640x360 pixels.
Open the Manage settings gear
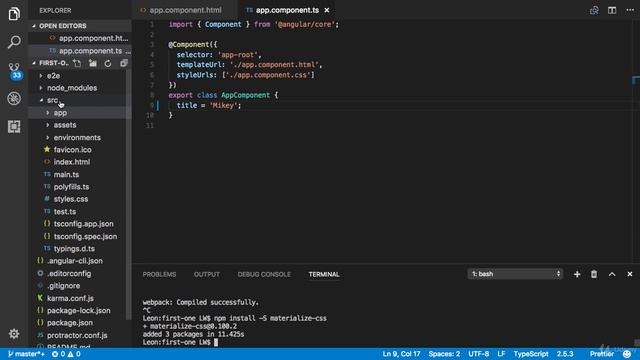(14, 333)
